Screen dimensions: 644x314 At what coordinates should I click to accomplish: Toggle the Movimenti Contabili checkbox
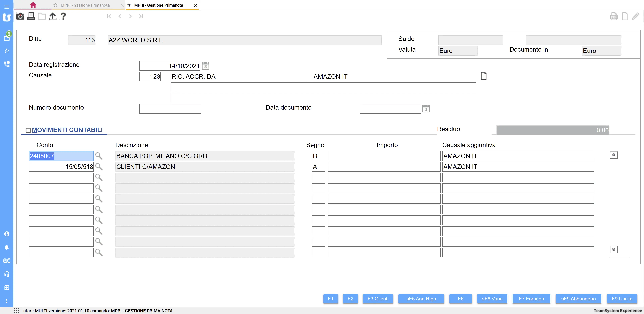tap(28, 130)
